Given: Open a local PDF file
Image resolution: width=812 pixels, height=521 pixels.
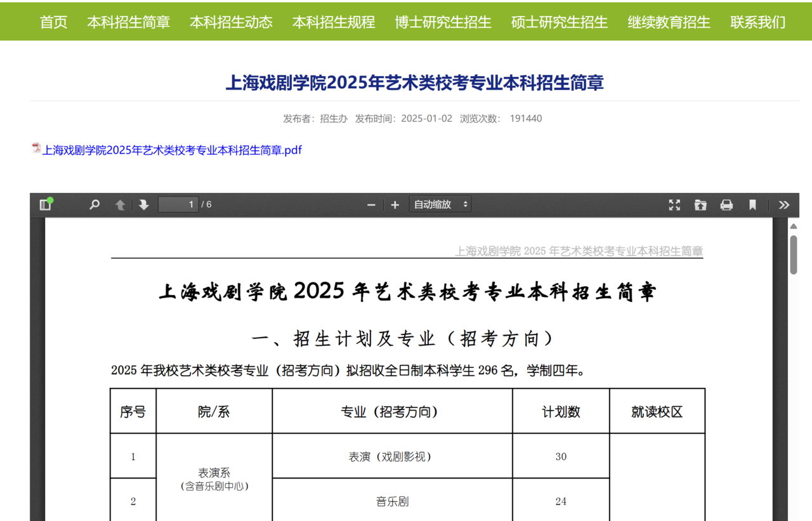Looking at the screenshot, I should tap(700, 204).
